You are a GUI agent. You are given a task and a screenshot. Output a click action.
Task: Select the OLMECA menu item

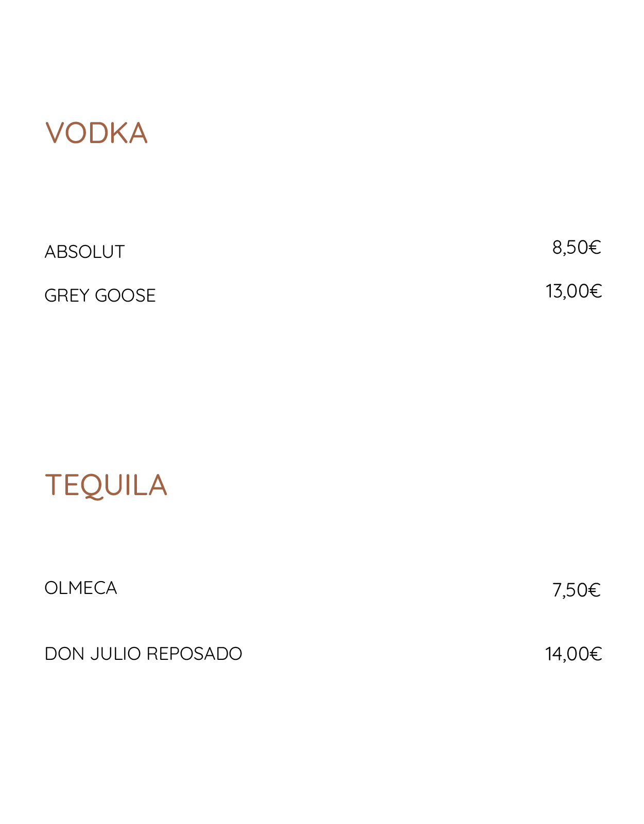pyautogui.click(x=81, y=588)
